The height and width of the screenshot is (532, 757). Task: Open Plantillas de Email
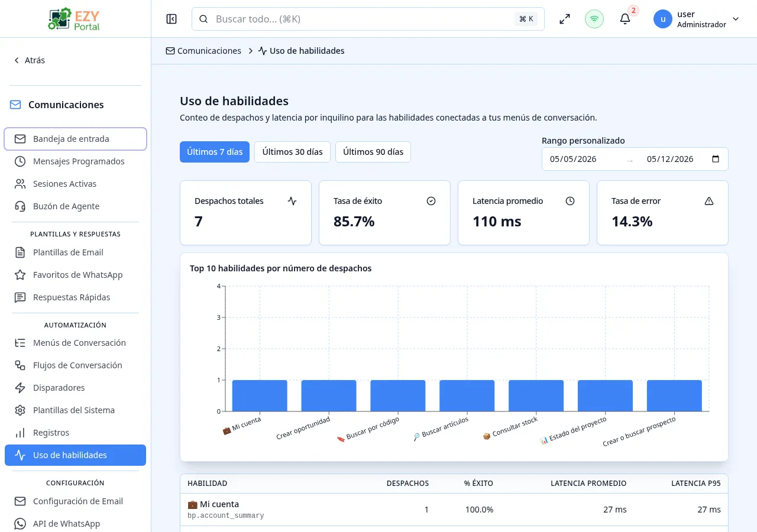75,252
